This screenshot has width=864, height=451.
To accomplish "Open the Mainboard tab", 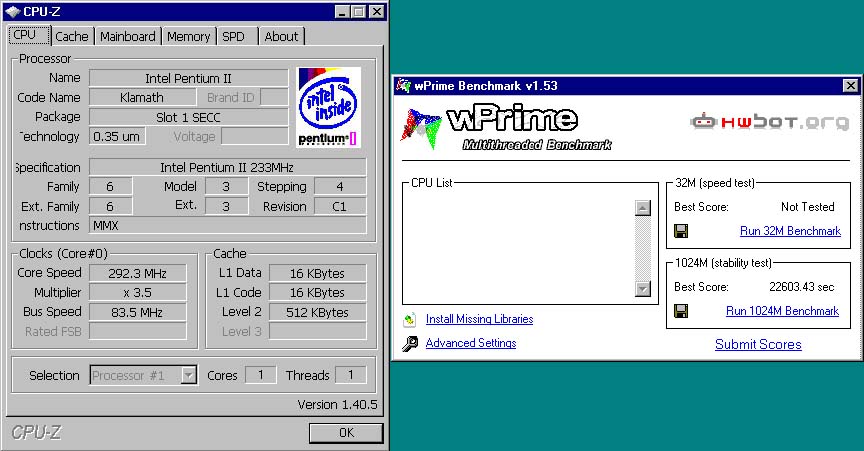I will click(x=128, y=36).
